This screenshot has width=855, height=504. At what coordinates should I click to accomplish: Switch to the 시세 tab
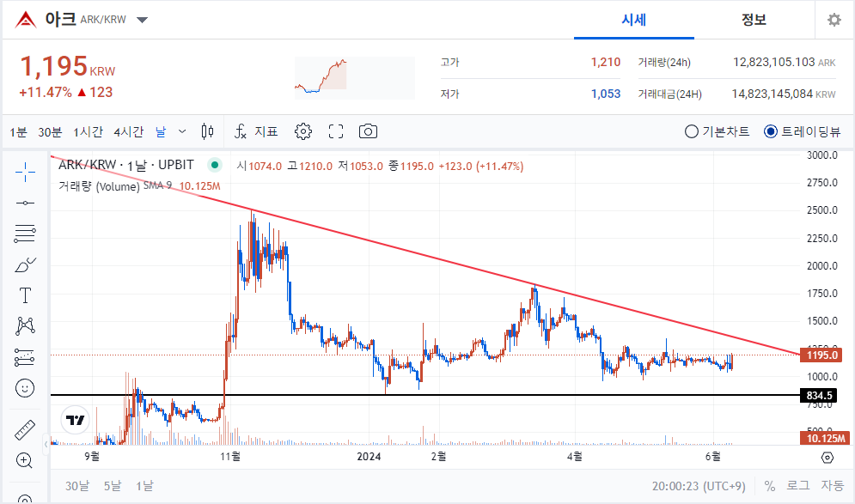(633, 20)
